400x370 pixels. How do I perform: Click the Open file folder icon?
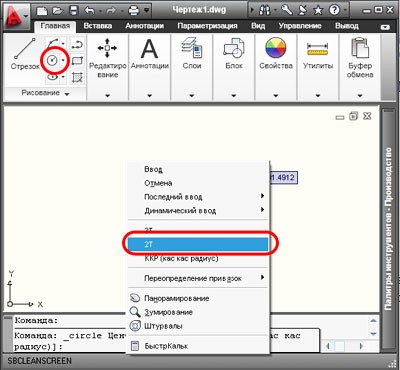tap(57, 11)
